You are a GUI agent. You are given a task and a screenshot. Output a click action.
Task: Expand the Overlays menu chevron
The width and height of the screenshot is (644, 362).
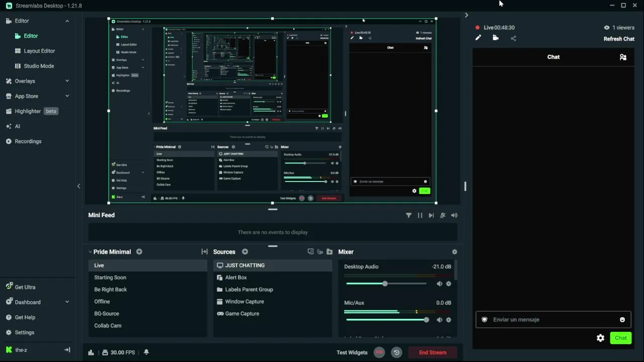(x=67, y=81)
